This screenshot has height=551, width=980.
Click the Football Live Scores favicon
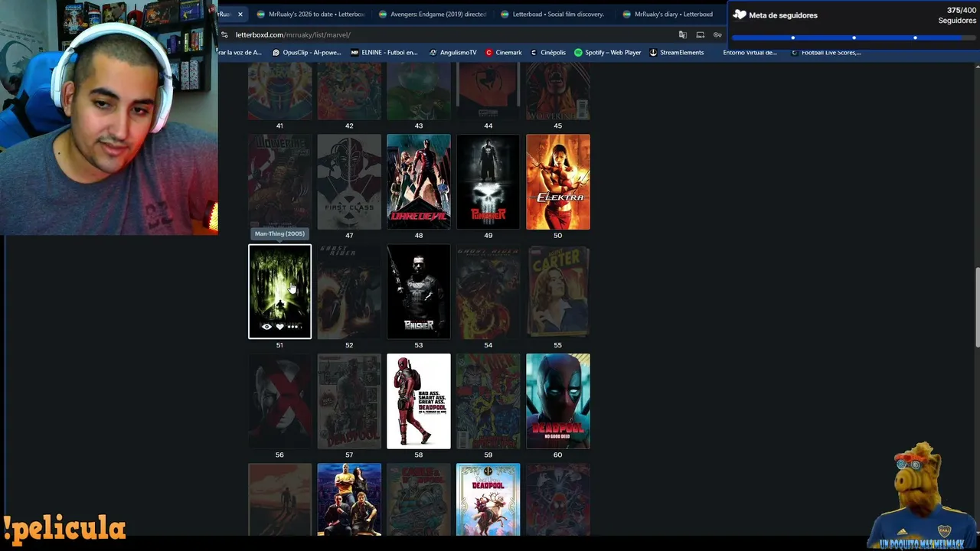pos(794,53)
